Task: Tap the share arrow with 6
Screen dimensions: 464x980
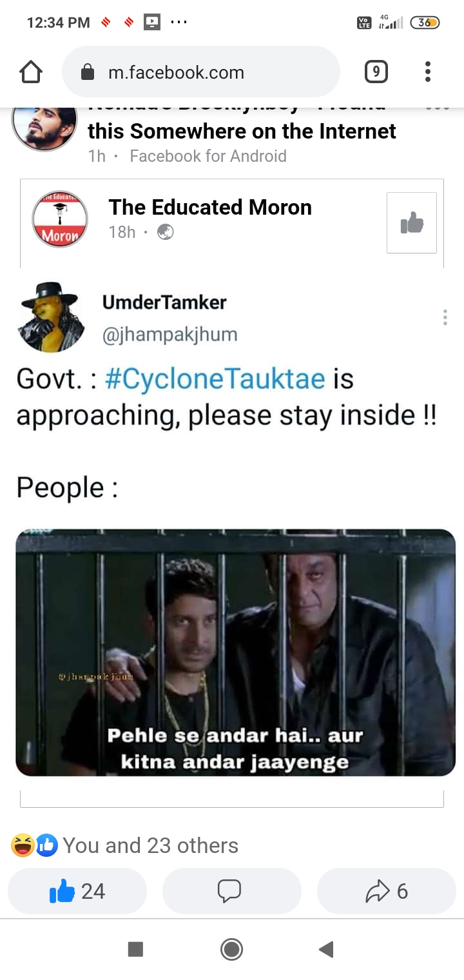Action: 387,891
